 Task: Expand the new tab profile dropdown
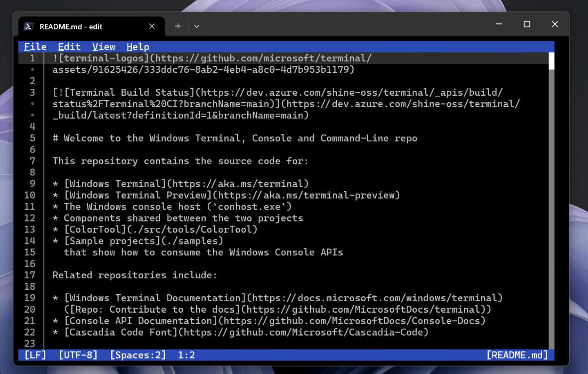(x=196, y=26)
